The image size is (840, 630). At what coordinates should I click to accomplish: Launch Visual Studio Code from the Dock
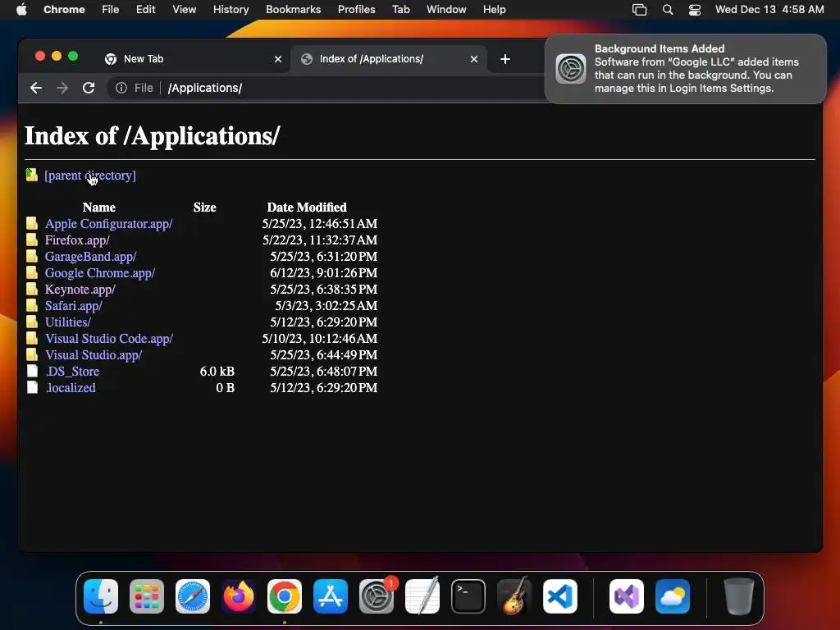point(559,596)
